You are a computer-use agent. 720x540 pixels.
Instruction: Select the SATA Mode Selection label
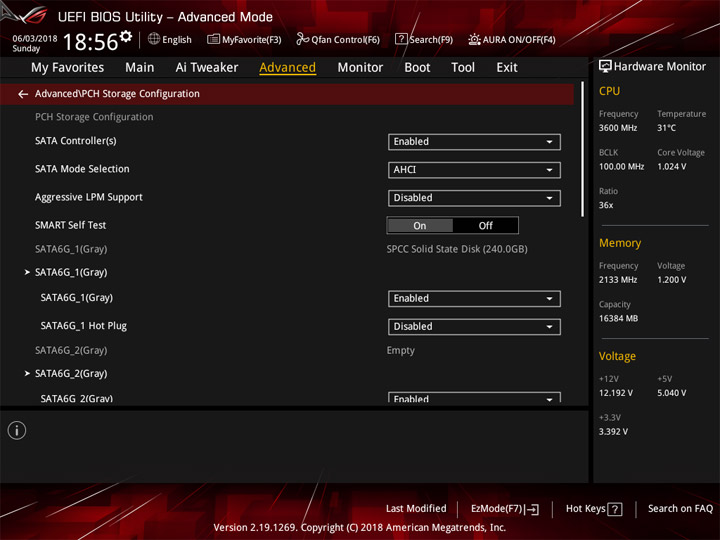coord(82,169)
